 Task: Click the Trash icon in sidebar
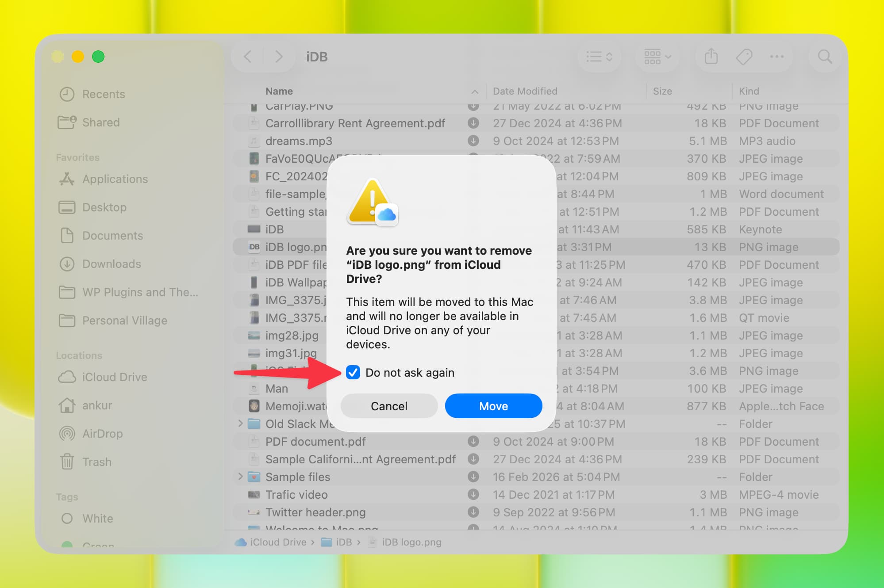[x=67, y=462]
